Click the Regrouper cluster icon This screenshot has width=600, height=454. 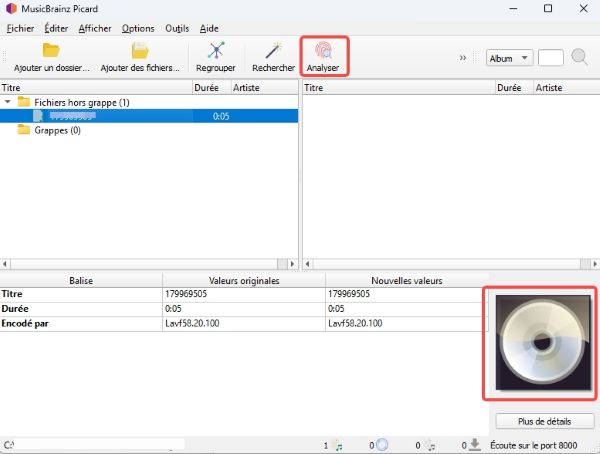click(x=216, y=50)
